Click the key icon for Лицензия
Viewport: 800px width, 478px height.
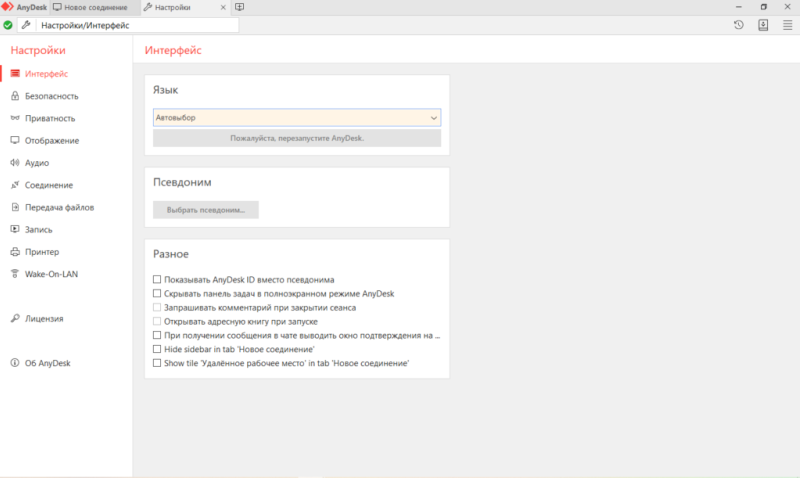(x=15, y=318)
